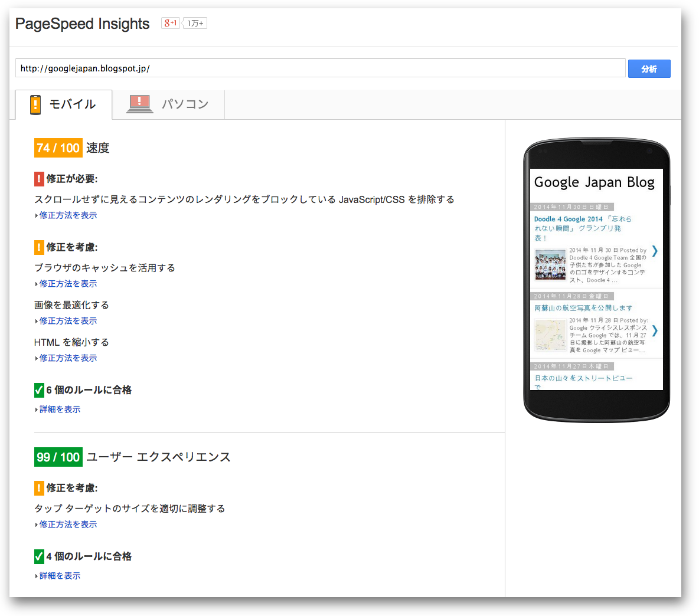The height and width of the screenshot is (616, 699).
Task: Click the Google +1 button
Action: (170, 23)
